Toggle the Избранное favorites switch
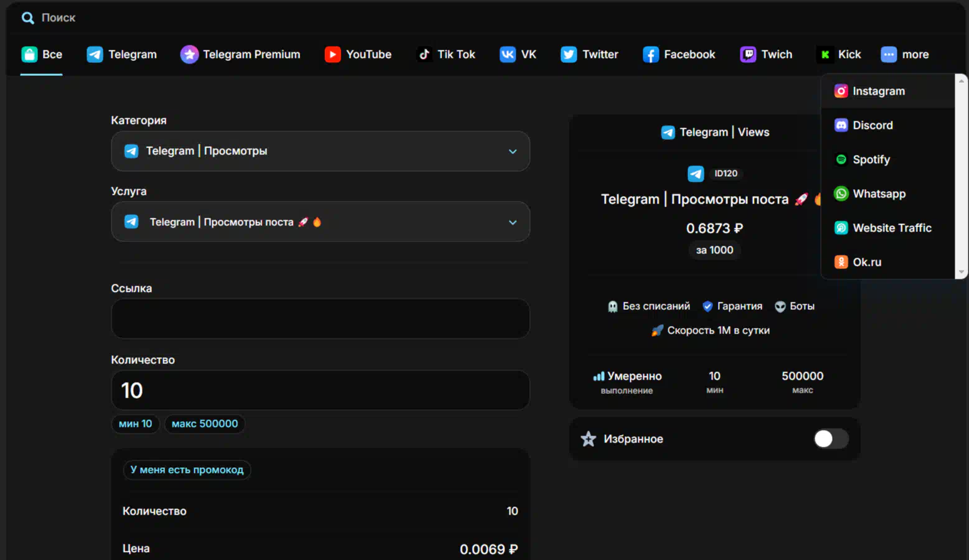The image size is (969, 560). [x=831, y=439]
